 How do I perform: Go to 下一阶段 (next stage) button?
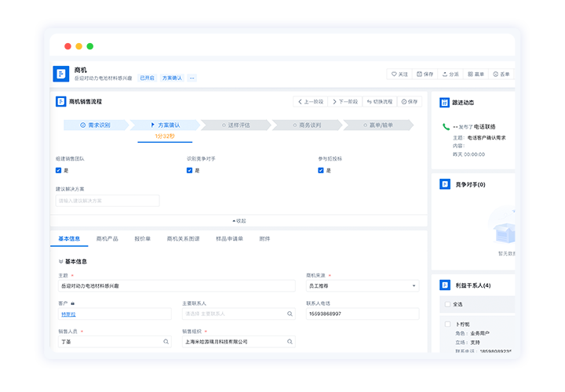[x=345, y=102]
